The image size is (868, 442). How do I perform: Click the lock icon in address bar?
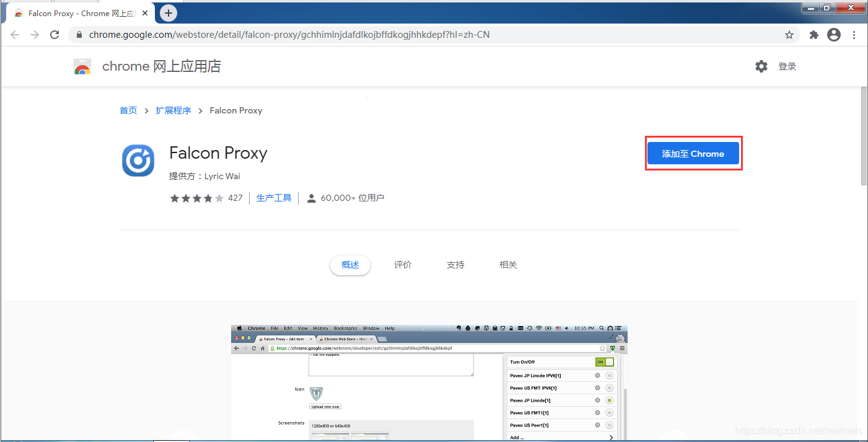pos(79,35)
